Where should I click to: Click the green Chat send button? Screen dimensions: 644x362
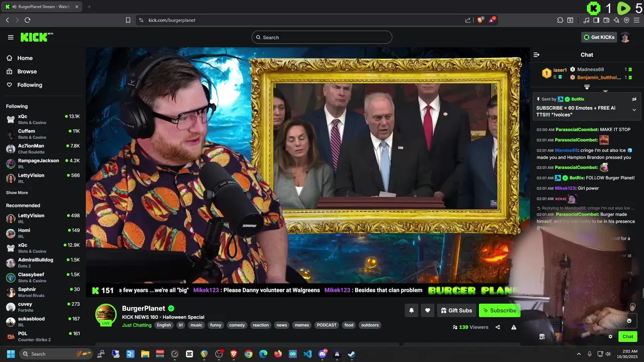coord(628,337)
